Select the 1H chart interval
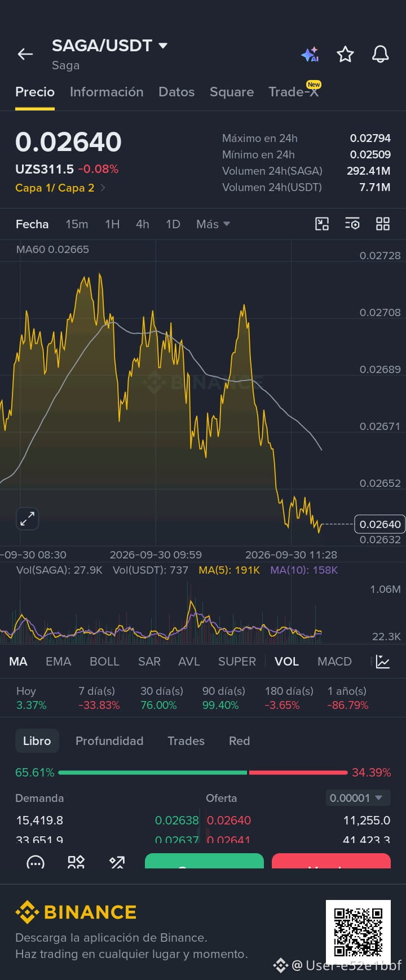The width and height of the screenshot is (406, 980). pyautogui.click(x=112, y=224)
